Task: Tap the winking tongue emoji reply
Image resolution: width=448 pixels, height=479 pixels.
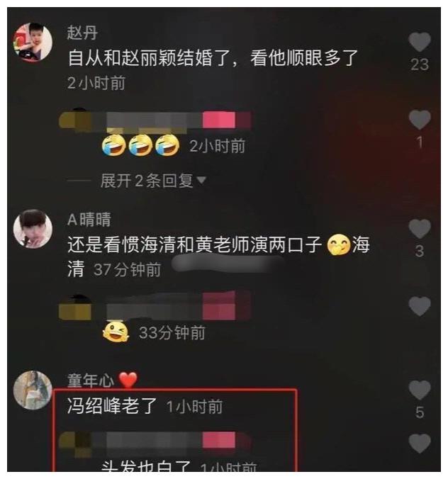Action: (x=116, y=332)
